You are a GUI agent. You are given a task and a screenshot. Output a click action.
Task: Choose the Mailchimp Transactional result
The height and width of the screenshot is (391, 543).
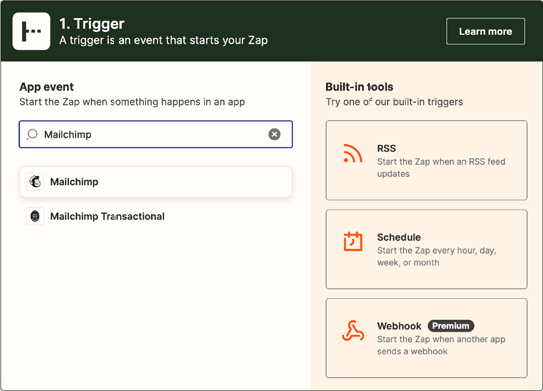click(156, 216)
